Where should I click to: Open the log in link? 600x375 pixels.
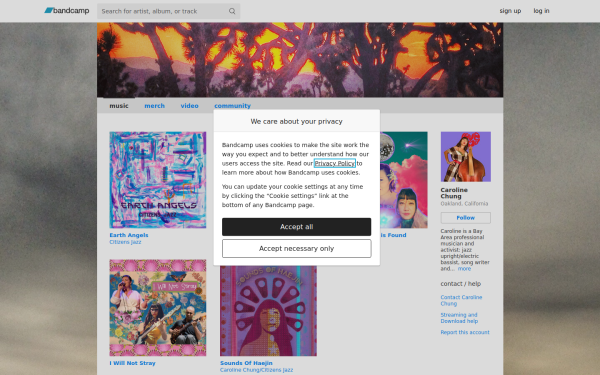(x=541, y=11)
